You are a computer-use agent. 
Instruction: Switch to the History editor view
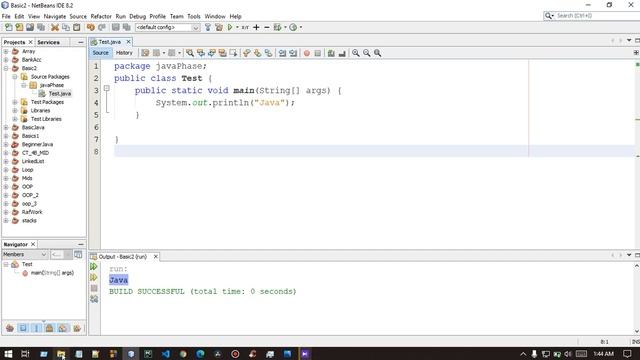(x=124, y=53)
